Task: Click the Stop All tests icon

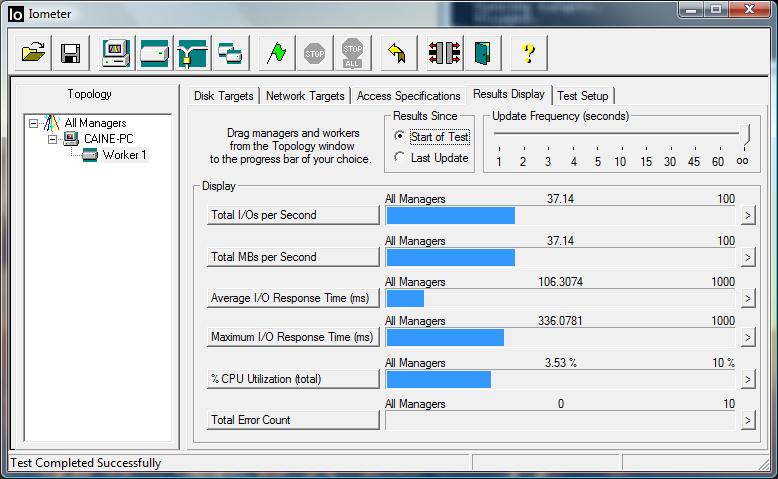Action: [352, 53]
